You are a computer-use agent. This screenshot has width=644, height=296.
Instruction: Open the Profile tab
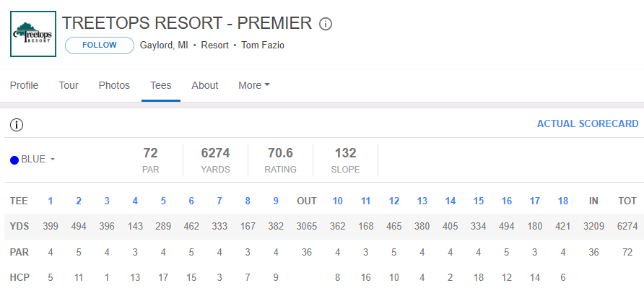[25, 85]
